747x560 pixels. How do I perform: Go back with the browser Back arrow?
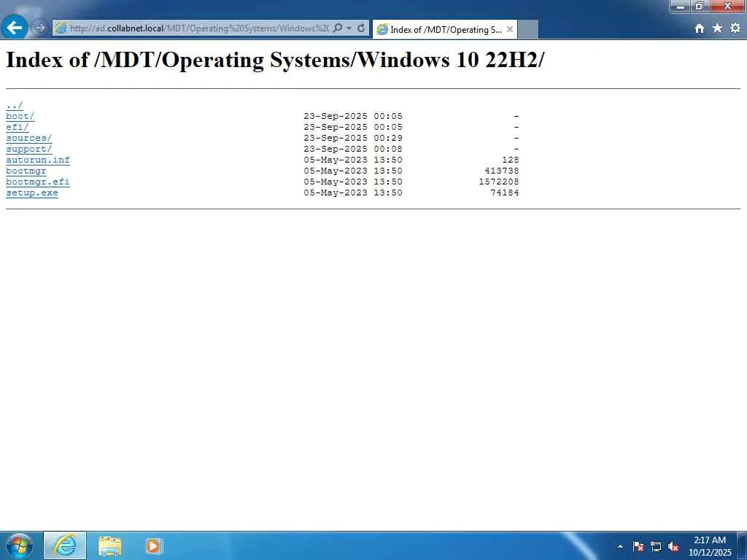click(15, 27)
